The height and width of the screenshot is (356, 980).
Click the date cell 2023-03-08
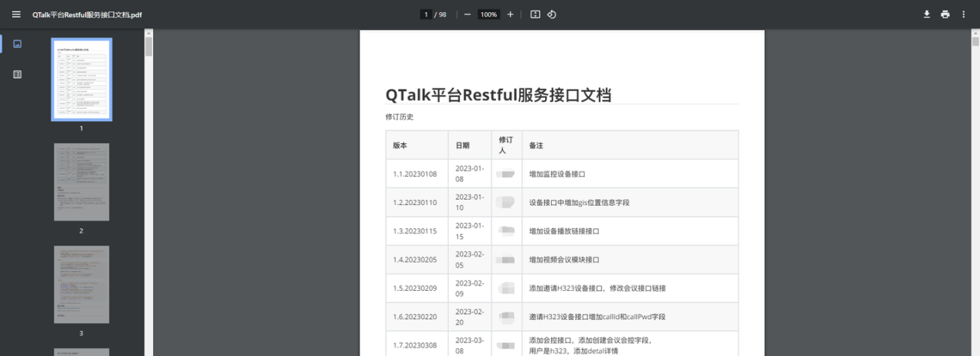pos(469,345)
